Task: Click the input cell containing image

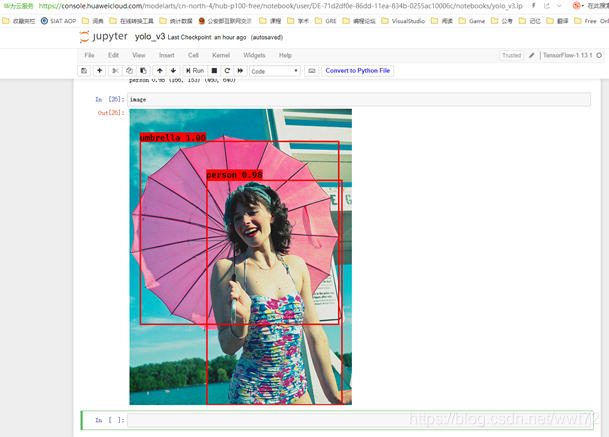Action: pos(359,99)
